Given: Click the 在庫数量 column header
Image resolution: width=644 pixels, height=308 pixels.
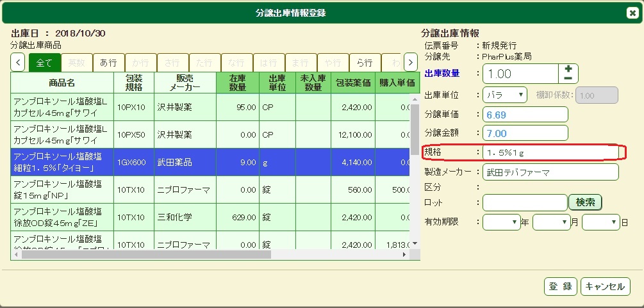Looking at the screenshot, I should (x=238, y=83).
